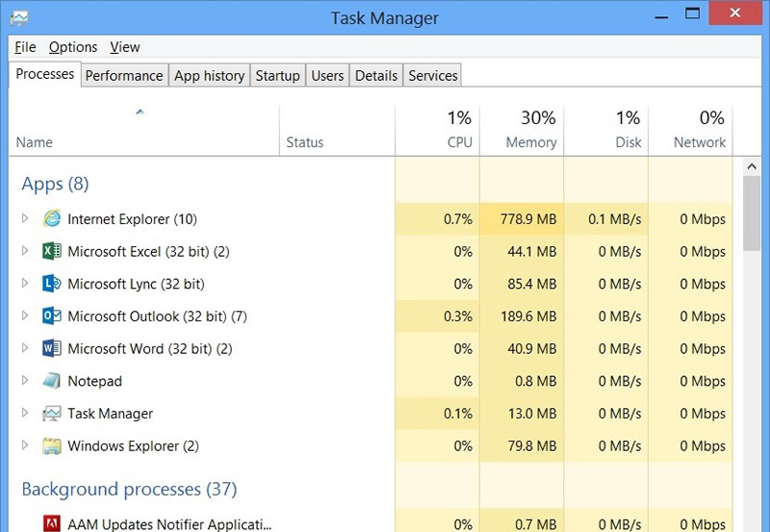Click the 0.7% CPU value
This screenshot has width=770, height=532.
[x=458, y=219]
